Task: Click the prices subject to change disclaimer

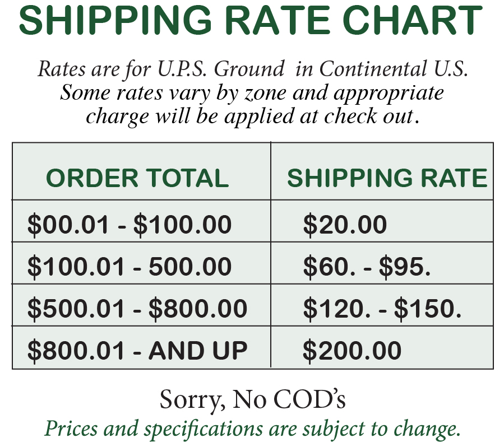Action: (252, 429)
